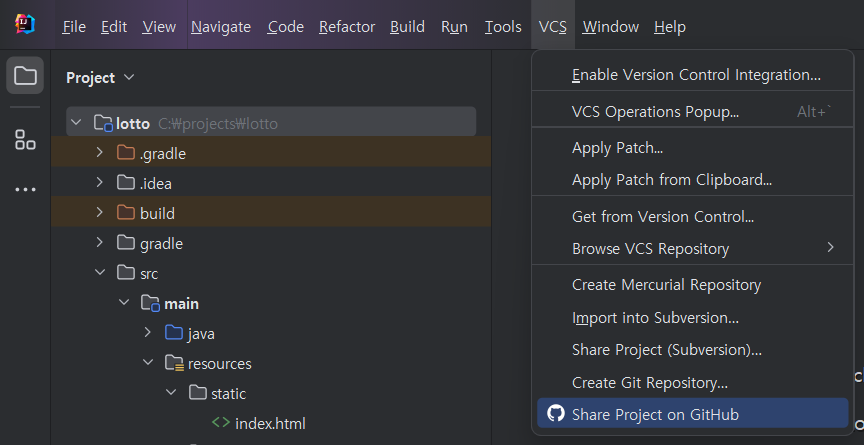Choose Import into Subversion
Screen dimensions: 864x445
[693, 318]
